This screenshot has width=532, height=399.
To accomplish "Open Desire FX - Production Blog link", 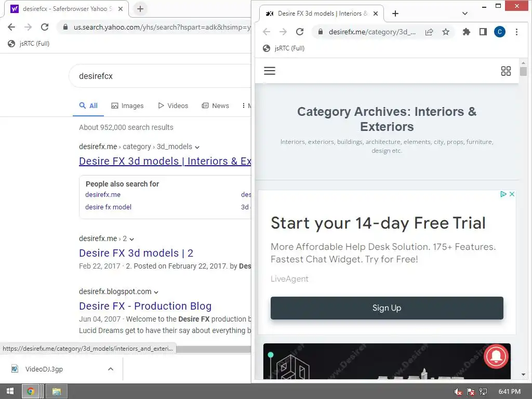I will (145, 306).
